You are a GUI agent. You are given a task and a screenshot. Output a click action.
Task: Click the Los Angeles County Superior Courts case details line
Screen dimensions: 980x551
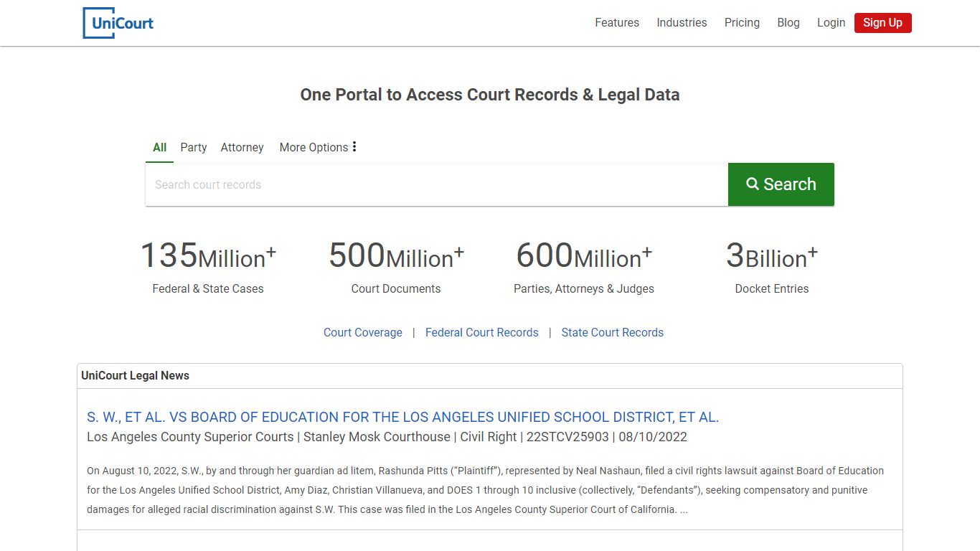[x=387, y=437]
